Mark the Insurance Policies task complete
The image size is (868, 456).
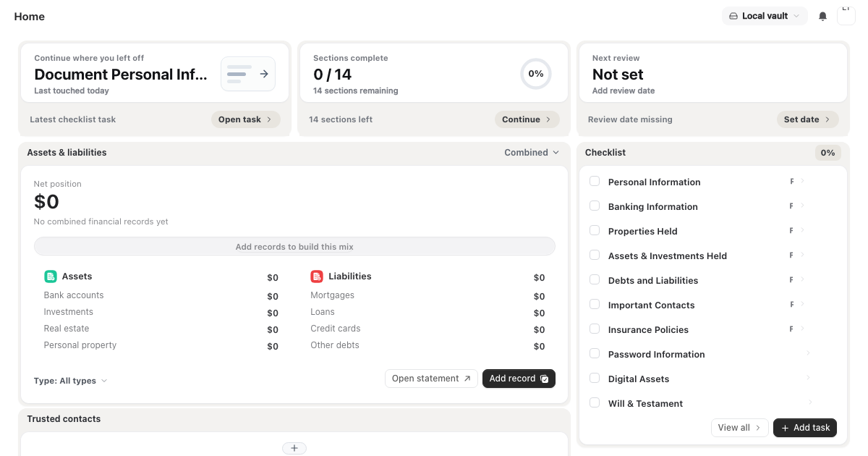pos(595,329)
